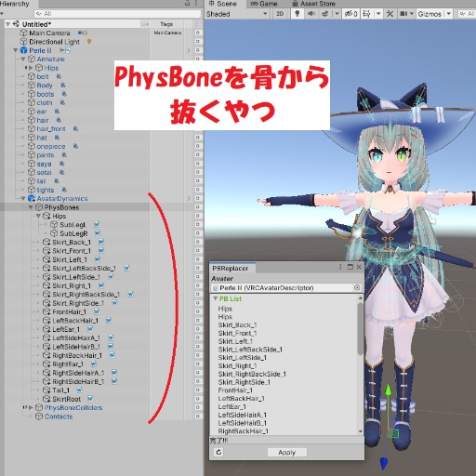Click AvatarDynamics prefab icon

(x=32, y=198)
